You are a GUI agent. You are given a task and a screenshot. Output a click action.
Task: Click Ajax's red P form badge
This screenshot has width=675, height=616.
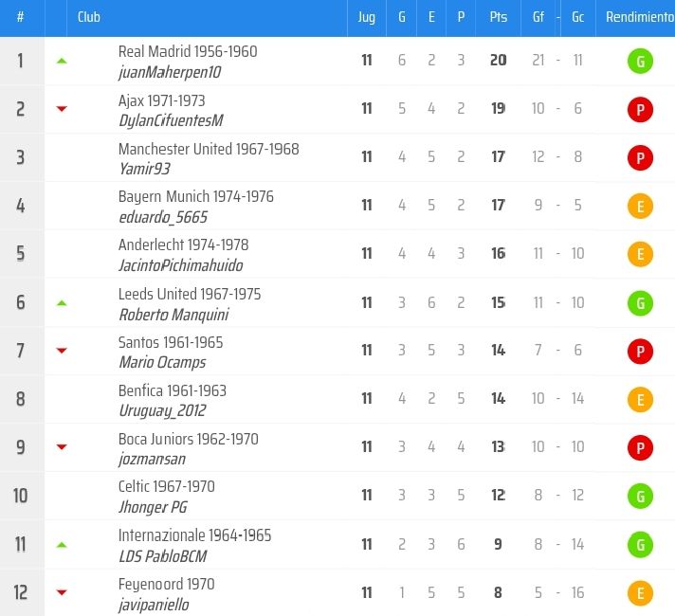[x=640, y=110]
